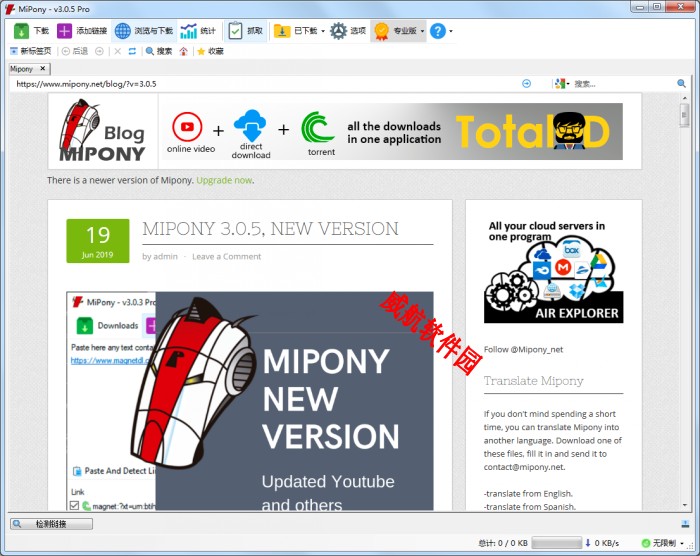Click the Pro version (专业版) medal icon
This screenshot has width=700, height=556.
(x=381, y=31)
